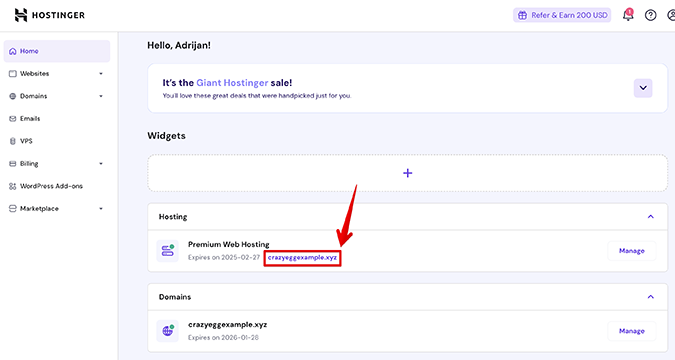Open the notifications bell
Image resolution: width=675 pixels, height=360 pixels.
coord(628,15)
